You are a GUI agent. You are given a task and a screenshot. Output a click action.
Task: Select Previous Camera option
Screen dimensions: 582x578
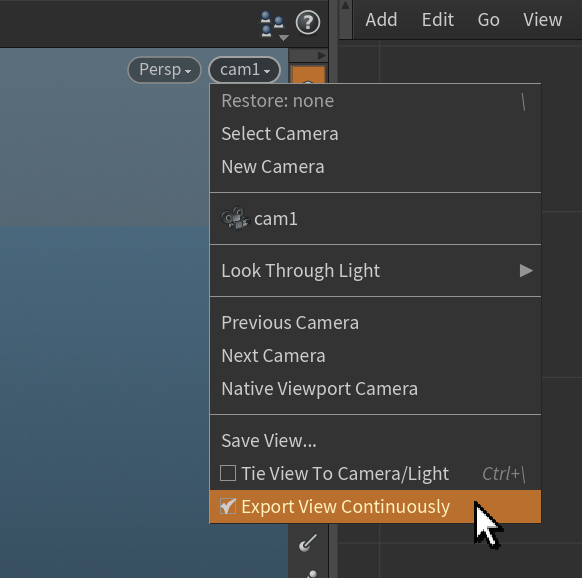[x=375, y=323]
